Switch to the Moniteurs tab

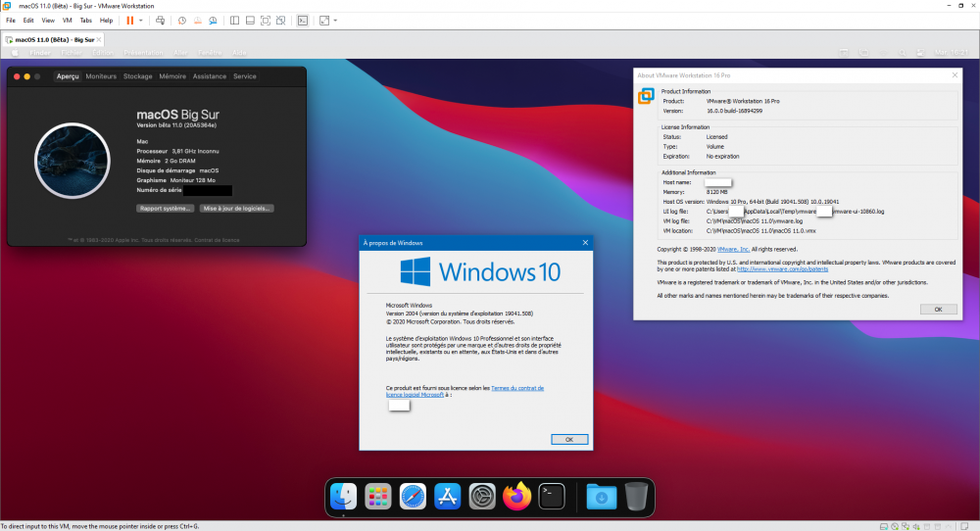101,76
